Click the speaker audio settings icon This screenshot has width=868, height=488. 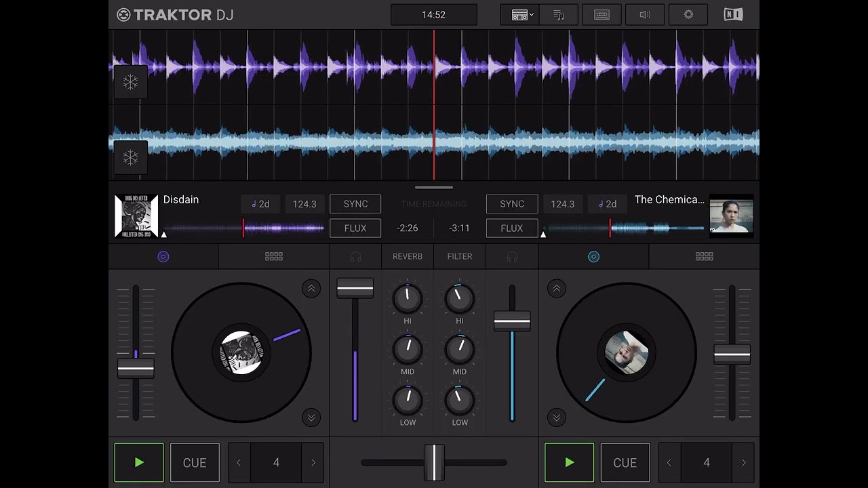pos(645,15)
